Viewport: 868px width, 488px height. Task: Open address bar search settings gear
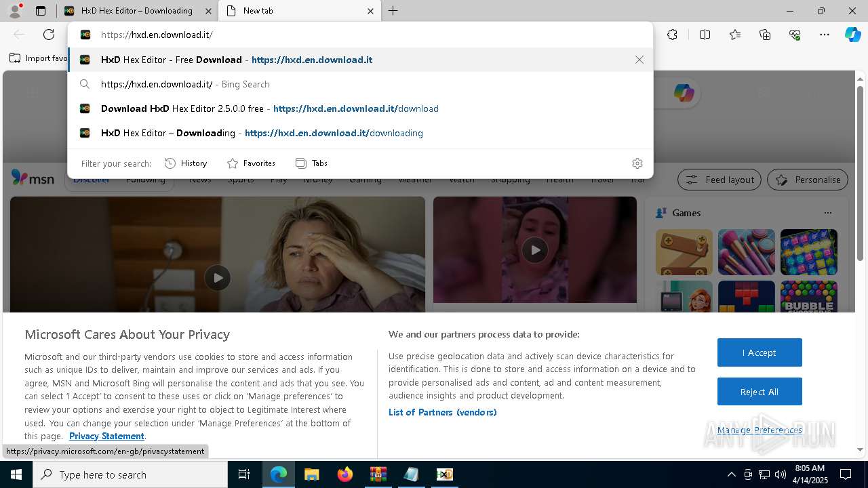click(x=637, y=163)
